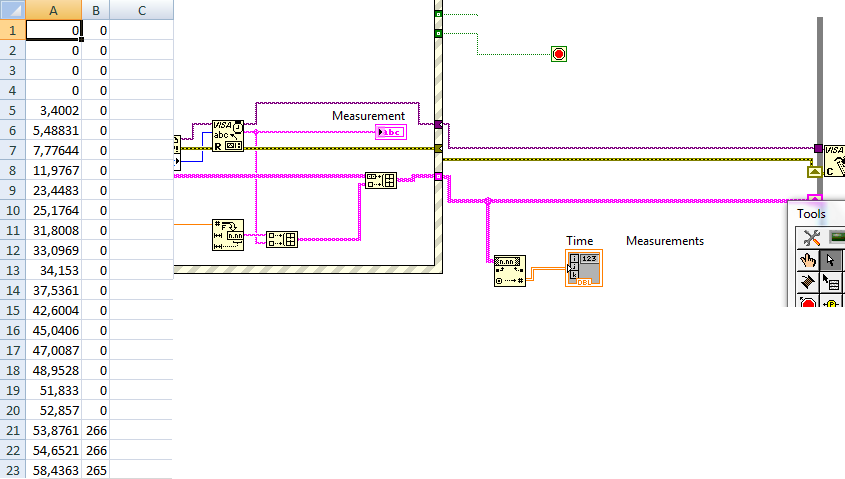The height and width of the screenshot is (479, 845).
Task: Click cell B23 containing 265
Action: click(95, 470)
